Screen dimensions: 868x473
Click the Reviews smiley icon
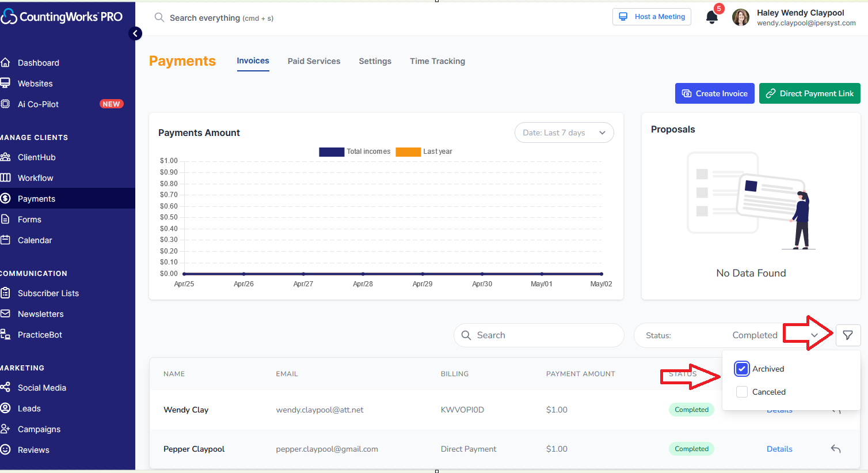pyautogui.click(x=5, y=449)
